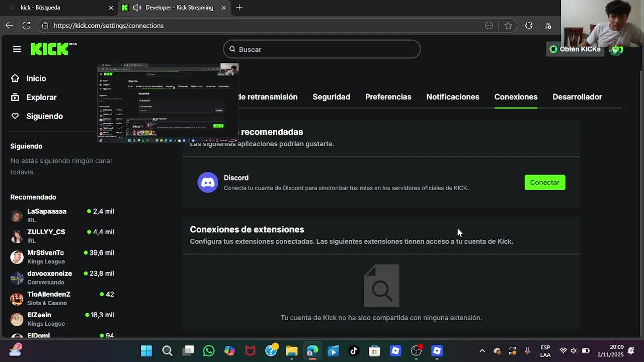Click the Conectar button for Discord
644x362 pixels.
tap(545, 183)
